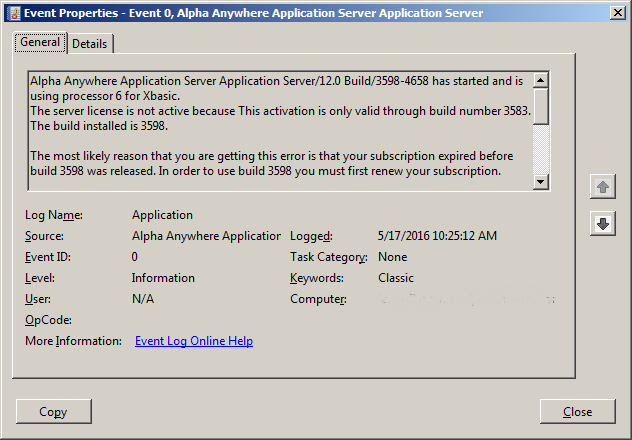Click the 'Task Category:' label
Image resolution: width=632 pixels, height=440 pixels.
[x=329, y=257]
